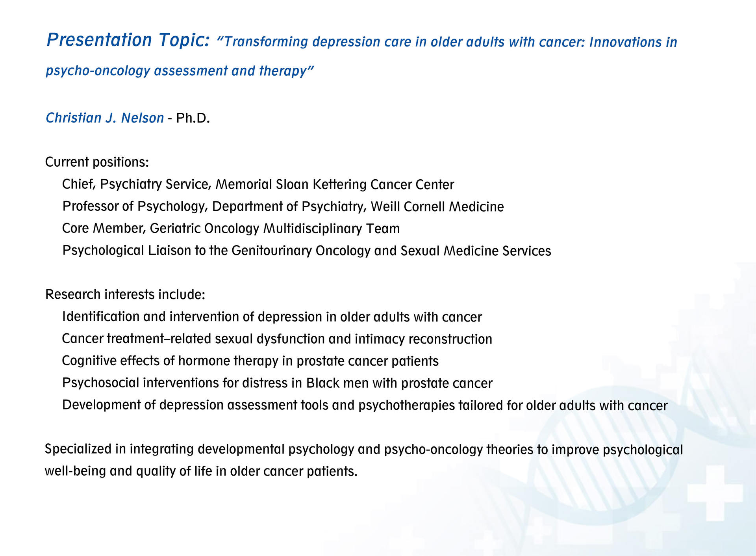Select the Psychological Liaison position line
756x556 pixels.
[x=306, y=251]
